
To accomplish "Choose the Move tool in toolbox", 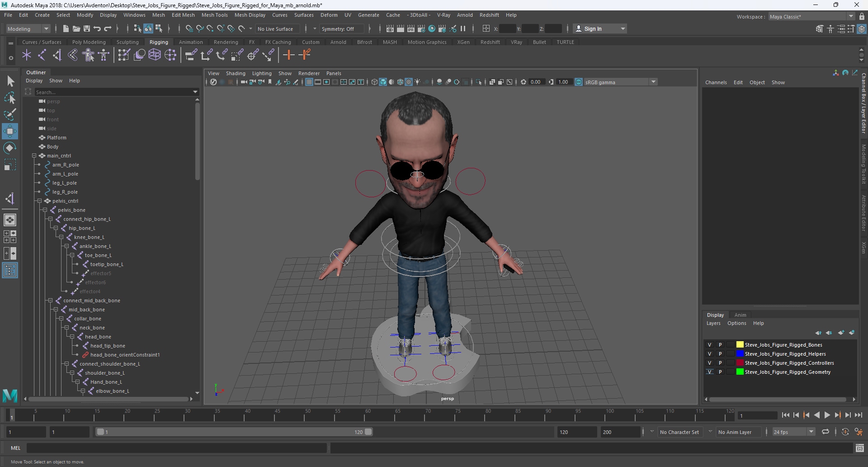I will coord(10,131).
